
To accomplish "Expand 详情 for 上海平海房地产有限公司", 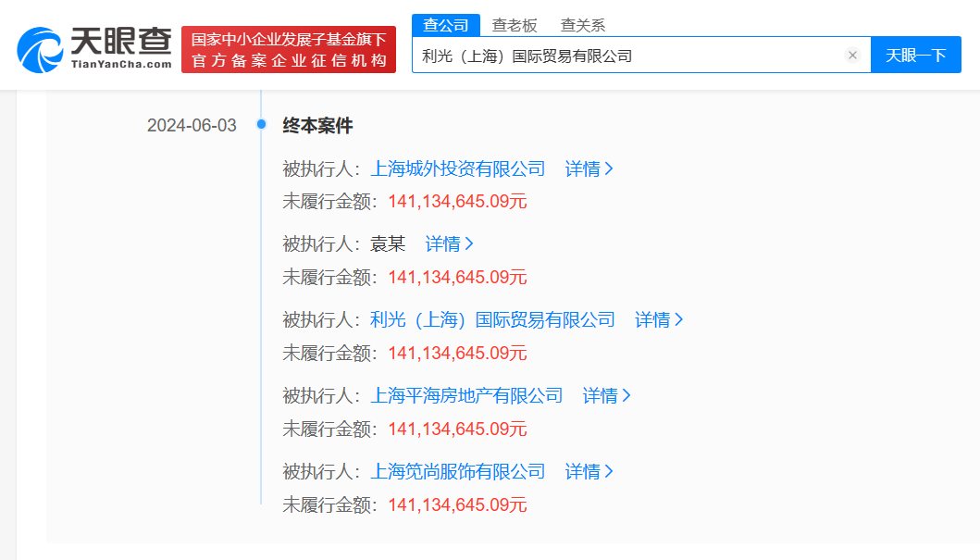I will click(x=605, y=395).
